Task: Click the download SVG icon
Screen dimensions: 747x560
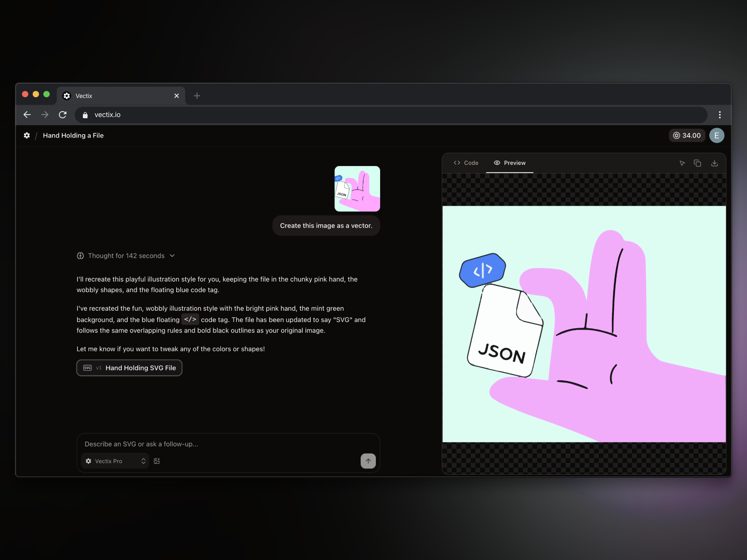Action: point(714,163)
